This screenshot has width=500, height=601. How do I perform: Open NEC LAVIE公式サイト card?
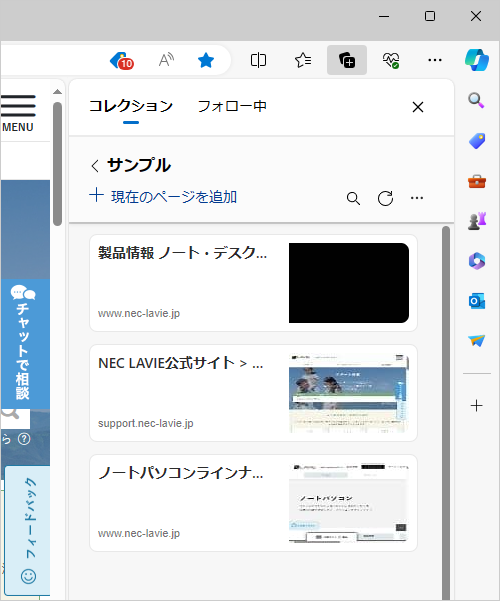[x=253, y=393]
